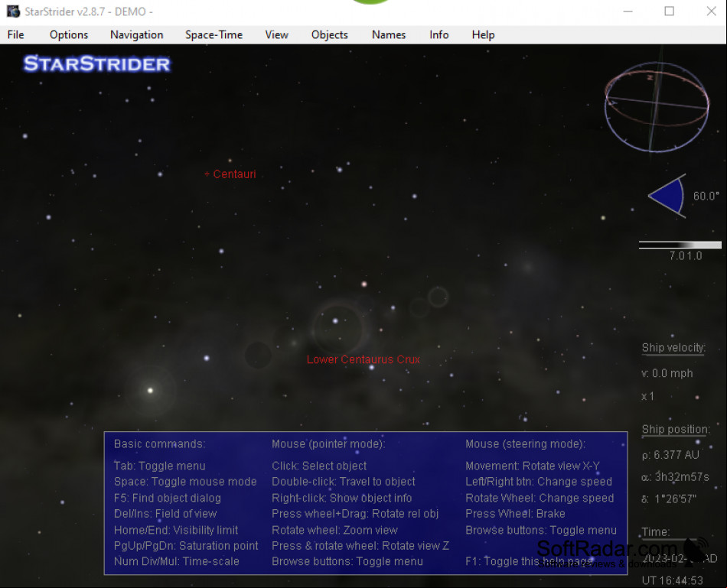Image resolution: width=727 pixels, height=588 pixels.
Task: Click the Ship position heading
Action: (x=676, y=430)
